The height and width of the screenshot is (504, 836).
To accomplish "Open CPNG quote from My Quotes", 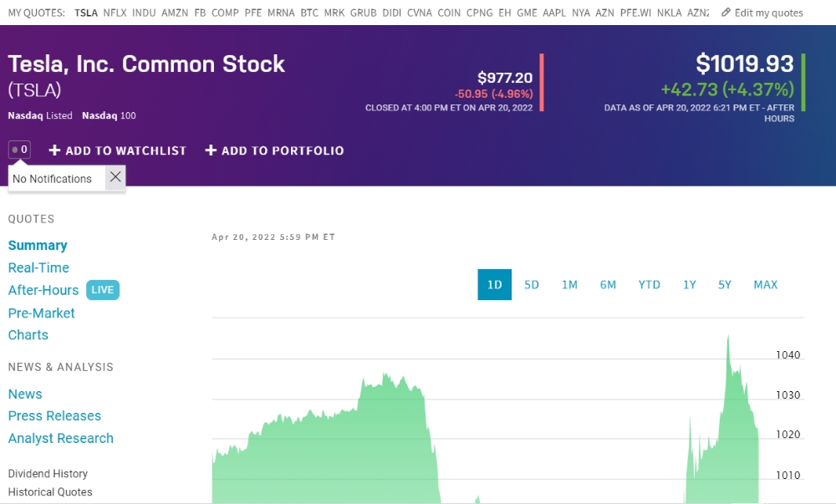I will tap(479, 13).
